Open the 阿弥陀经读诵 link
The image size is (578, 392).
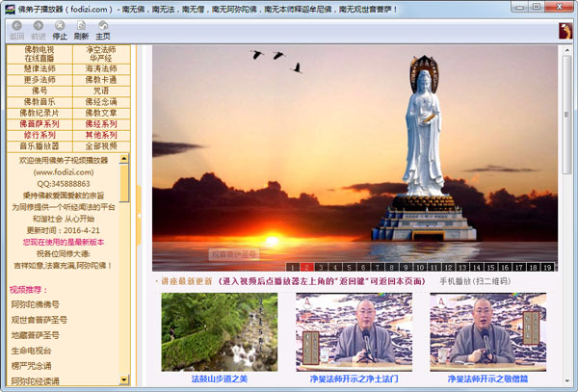click(x=36, y=381)
